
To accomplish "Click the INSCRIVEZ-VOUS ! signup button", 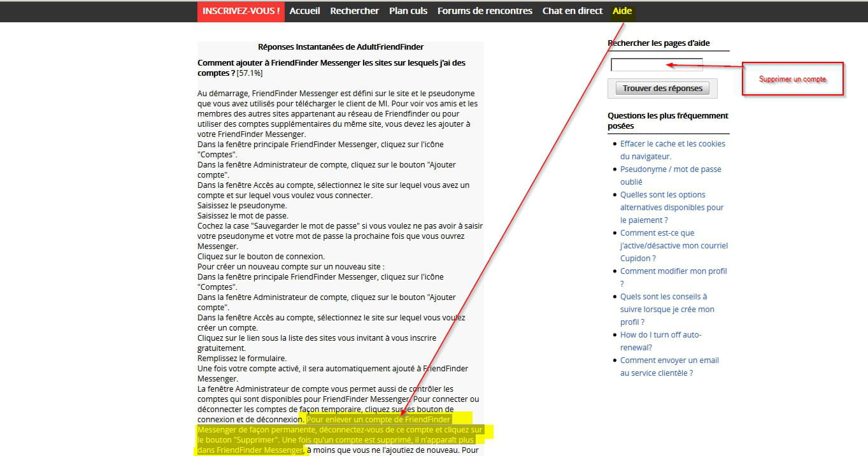I will click(x=241, y=11).
